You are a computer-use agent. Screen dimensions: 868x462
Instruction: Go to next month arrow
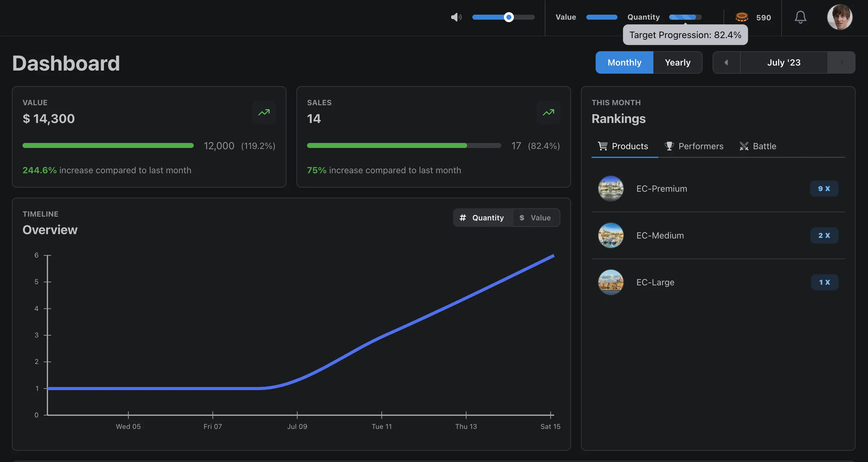click(841, 62)
